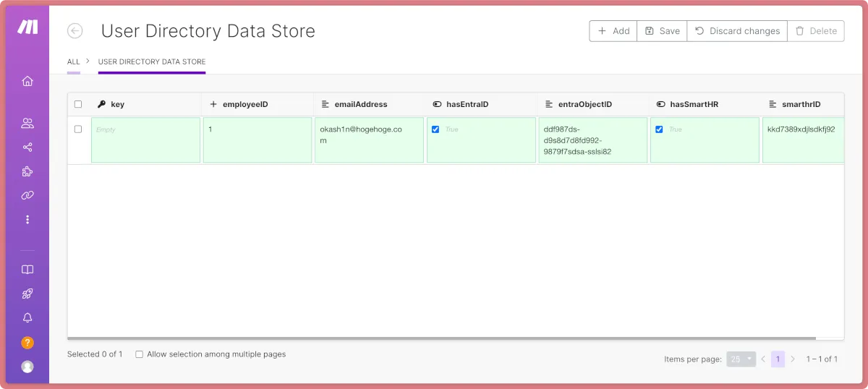Image resolution: width=868 pixels, height=389 pixels.
Task: Open the Home icon in sidebar
Action: [x=27, y=81]
